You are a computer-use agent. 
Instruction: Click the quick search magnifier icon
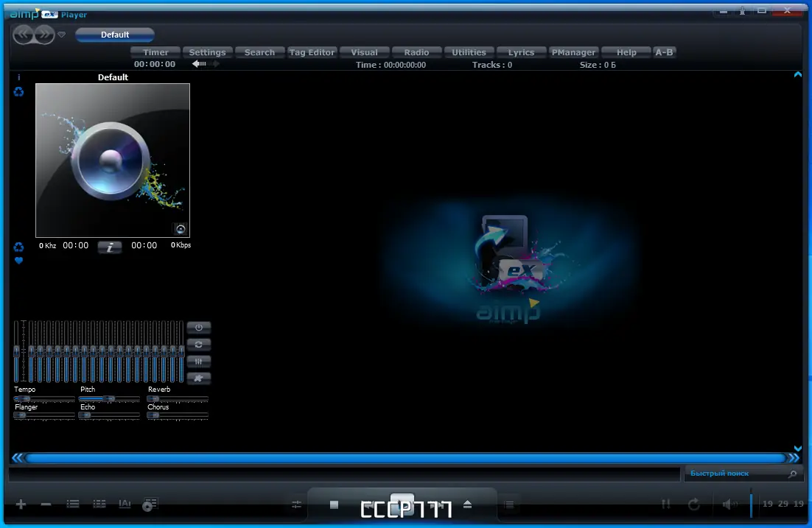[792, 474]
